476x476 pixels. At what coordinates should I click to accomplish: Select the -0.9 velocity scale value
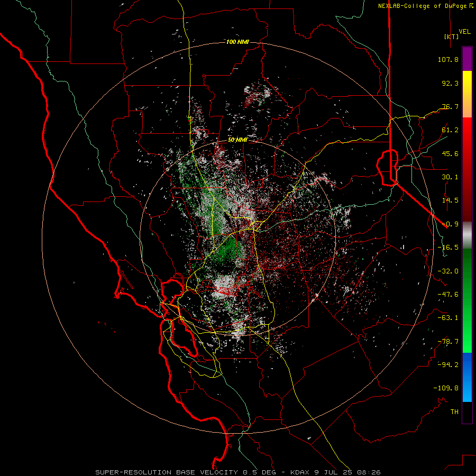450,224
